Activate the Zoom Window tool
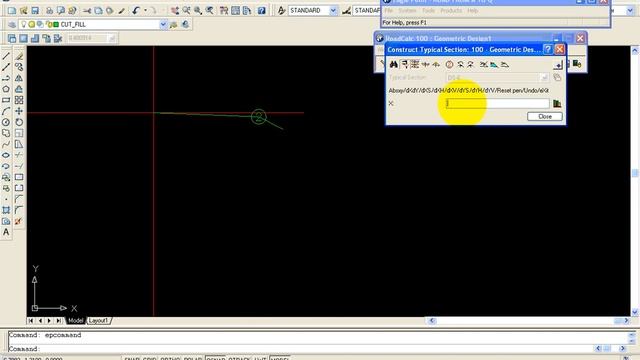The width and height of the screenshot is (640, 360). [x=198, y=11]
